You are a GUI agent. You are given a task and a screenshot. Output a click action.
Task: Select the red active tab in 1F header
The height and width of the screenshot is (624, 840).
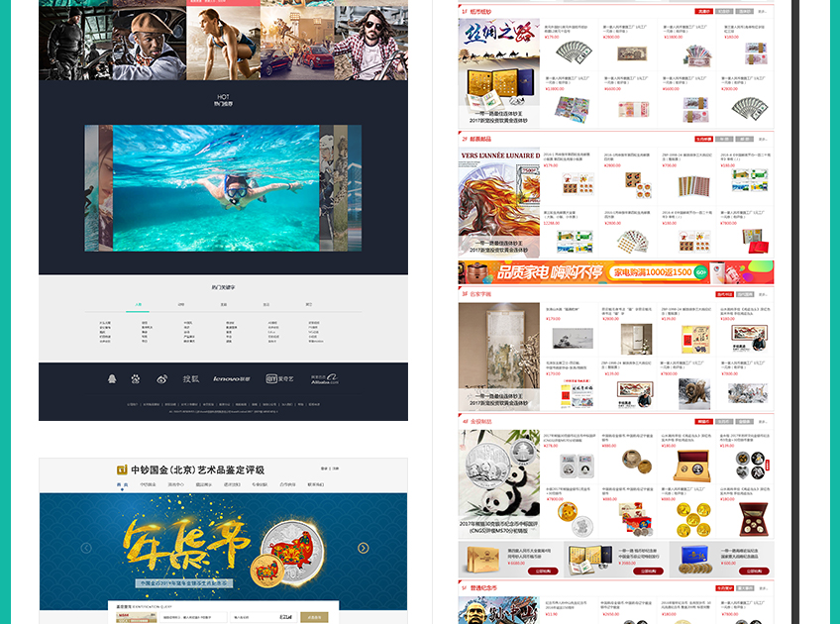703,11
